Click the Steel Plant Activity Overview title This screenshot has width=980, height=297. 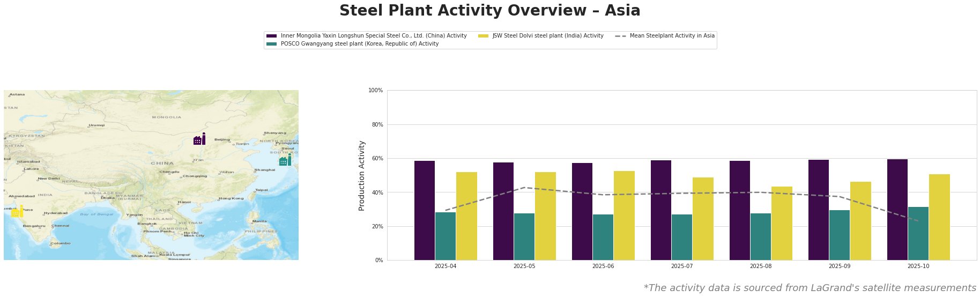pyautogui.click(x=489, y=11)
